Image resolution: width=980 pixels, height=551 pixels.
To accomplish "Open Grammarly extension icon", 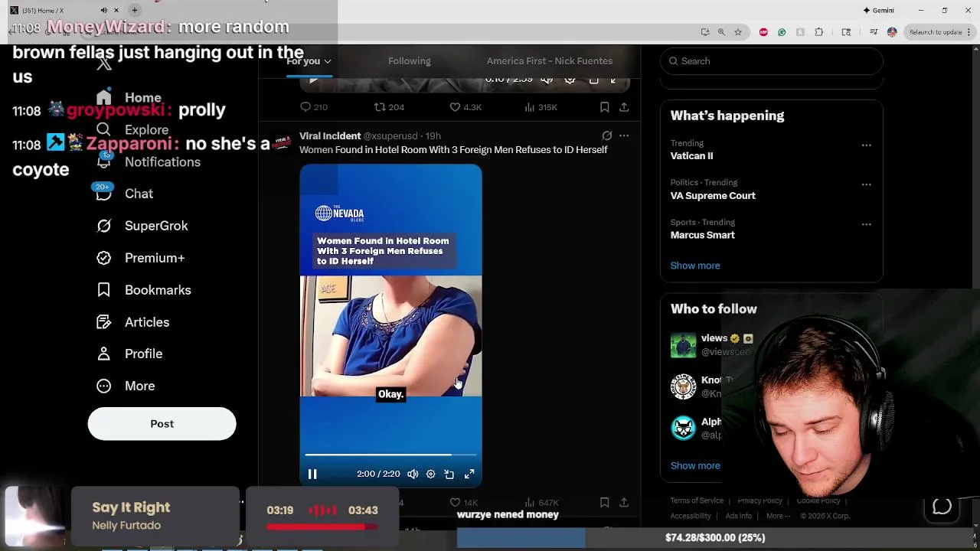I will (782, 32).
